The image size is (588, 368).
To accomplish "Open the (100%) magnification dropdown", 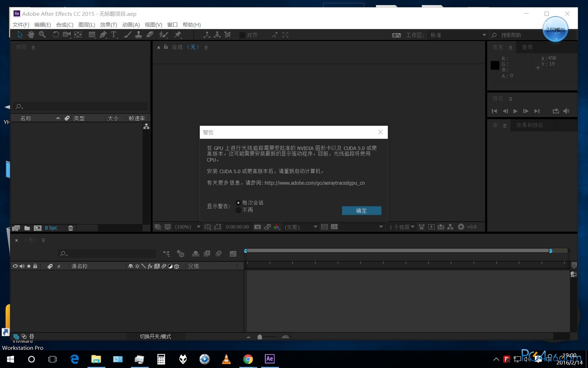I will coord(187,227).
